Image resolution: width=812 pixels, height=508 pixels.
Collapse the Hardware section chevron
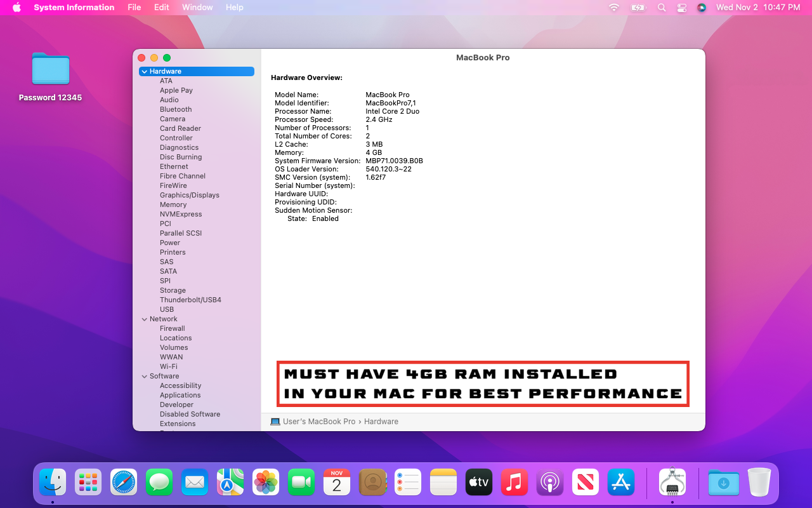145,72
